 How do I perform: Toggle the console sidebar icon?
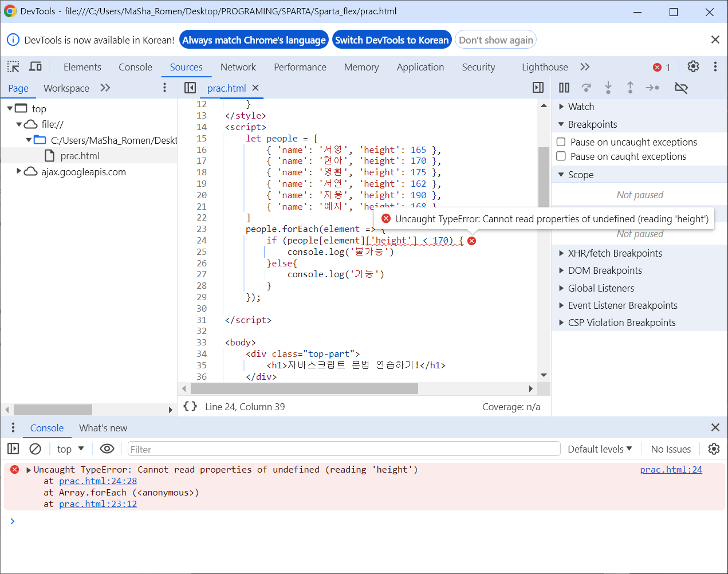point(13,449)
